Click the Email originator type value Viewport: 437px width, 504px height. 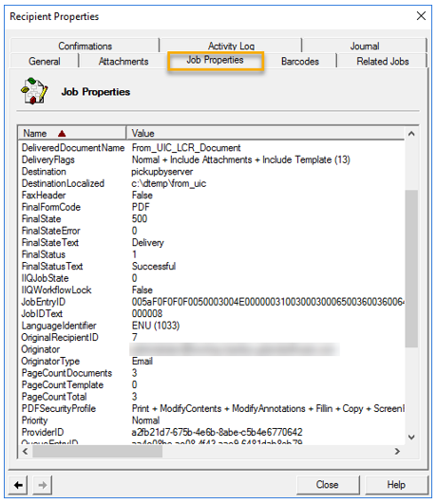pos(142,362)
